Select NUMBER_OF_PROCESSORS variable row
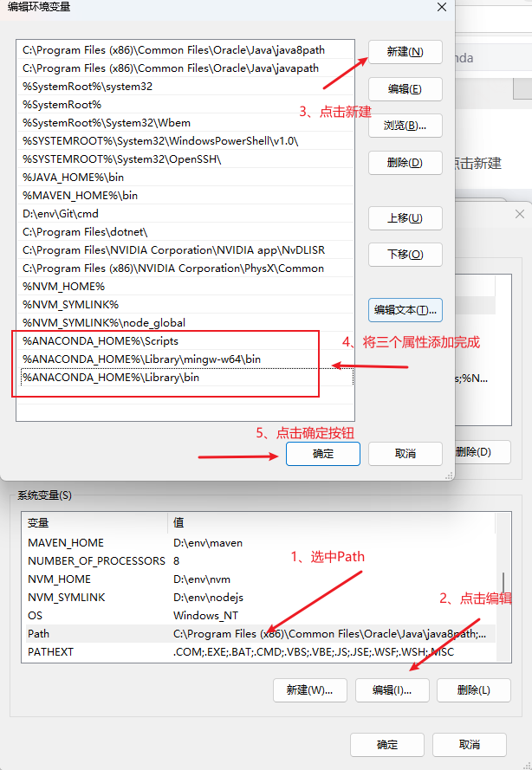The width and height of the screenshot is (532, 770). pos(258,560)
